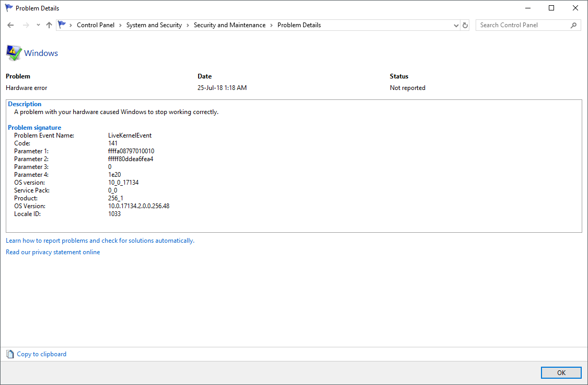Click the clipboard document icon
Image resolution: width=588 pixels, height=385 pixels.
point(10,354)
